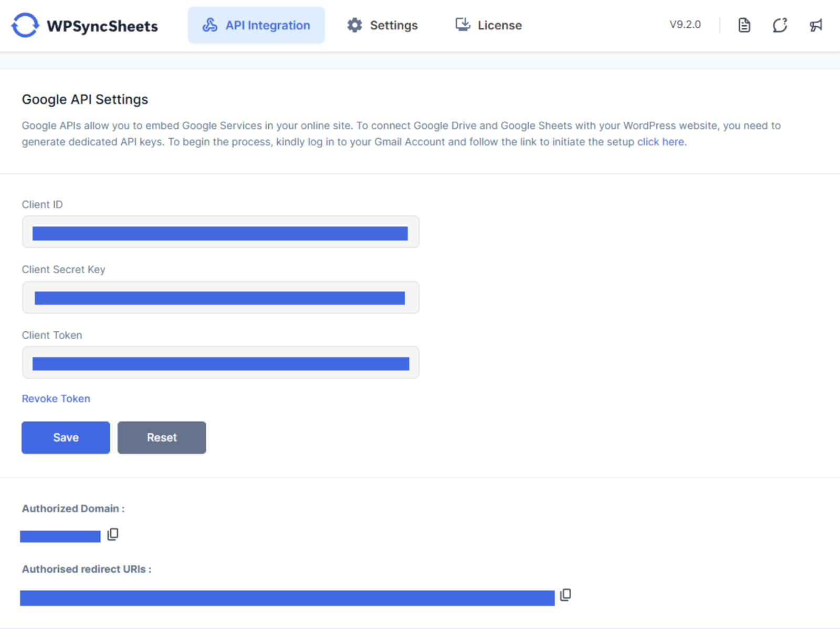
Task: Follow the 'click here' setup link
Action: pos(660,142)
